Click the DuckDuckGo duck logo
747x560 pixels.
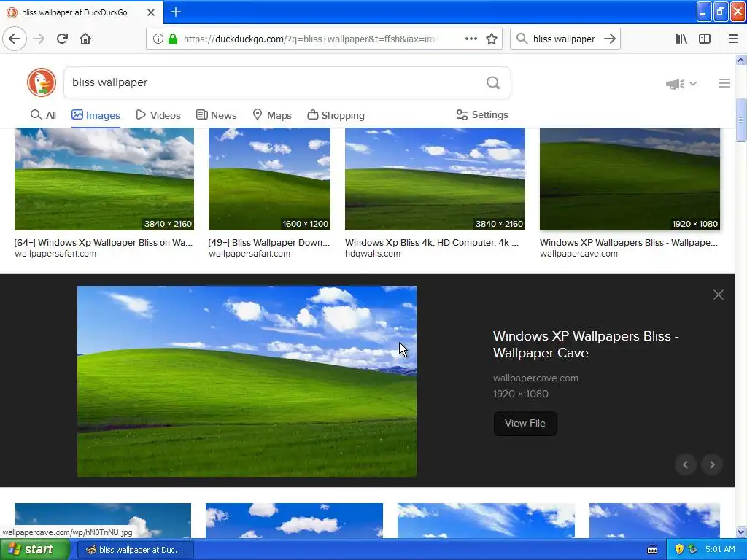point(42,82)
